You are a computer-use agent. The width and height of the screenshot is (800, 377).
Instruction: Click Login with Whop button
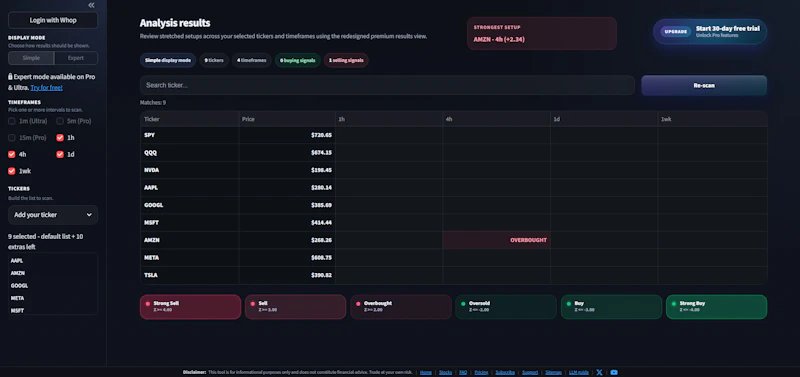(x=53, y=20)
